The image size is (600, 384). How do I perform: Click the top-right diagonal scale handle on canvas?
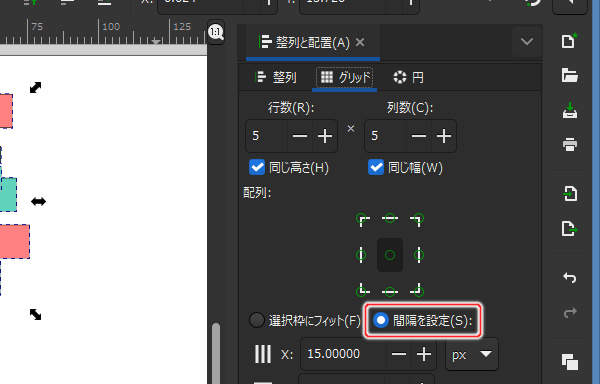tap(35, 88)
